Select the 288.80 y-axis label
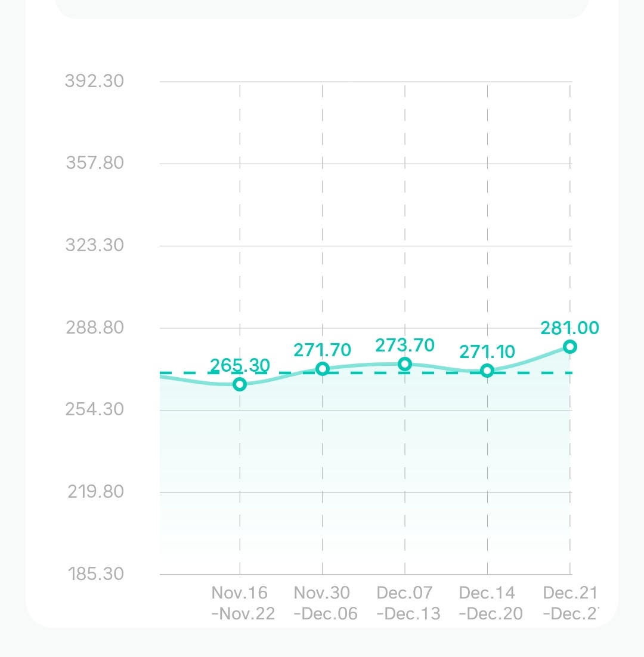Image resolution: width=644 pixels, height=657 pixels. 95,328
